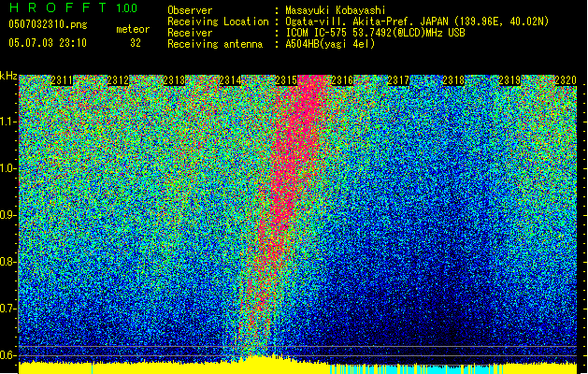588x374 pixels.
Task: Click the yellow signal level bar graph
Action: (173, 367)
